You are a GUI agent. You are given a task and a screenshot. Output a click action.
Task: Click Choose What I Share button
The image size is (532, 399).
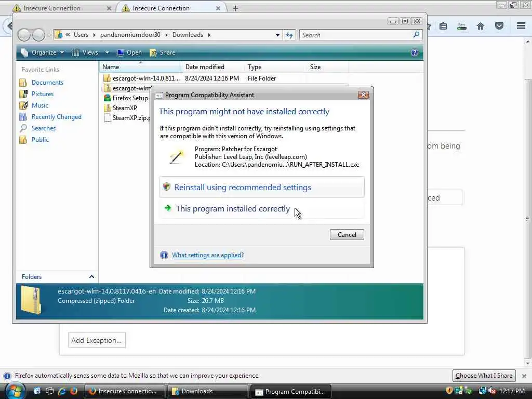click(x=484, y=376)
